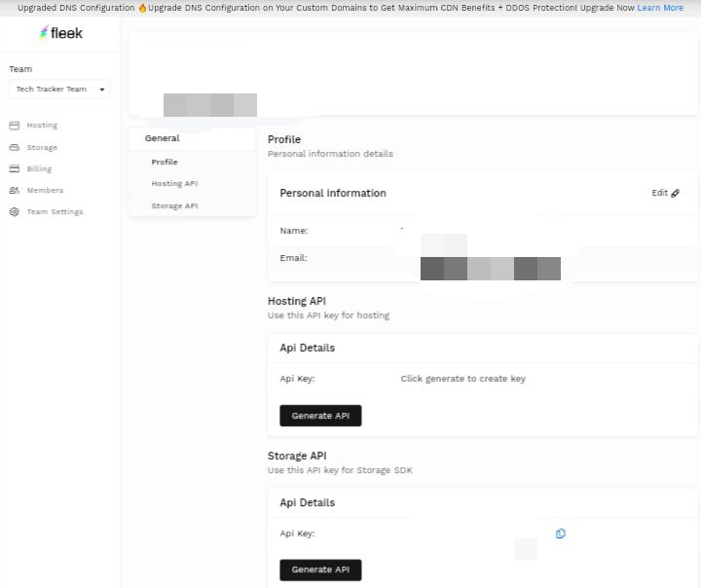The width and height of the screenshot is (701, 588).
Task: Follow the Learn More banner link
Action: pos(660,8)
